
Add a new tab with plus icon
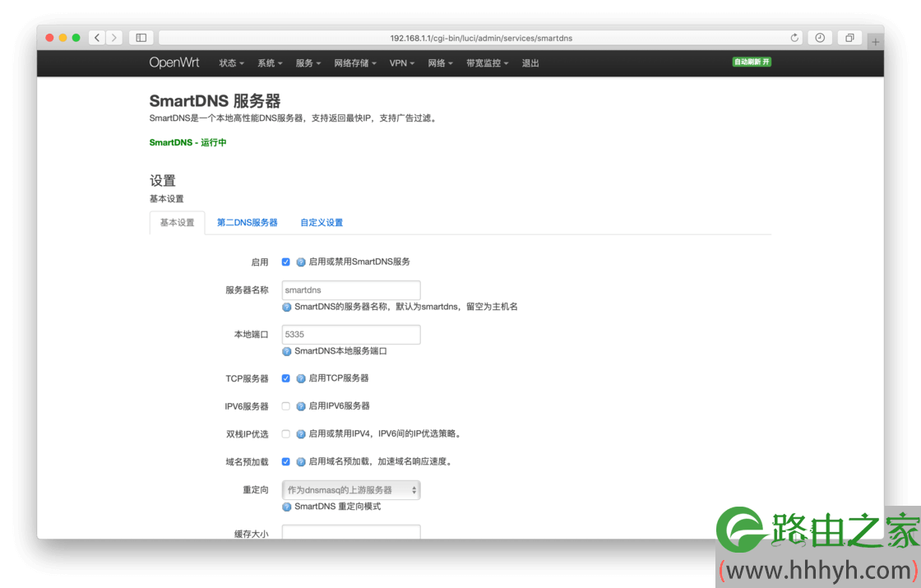pyautogui.click(x=875, y=42)
